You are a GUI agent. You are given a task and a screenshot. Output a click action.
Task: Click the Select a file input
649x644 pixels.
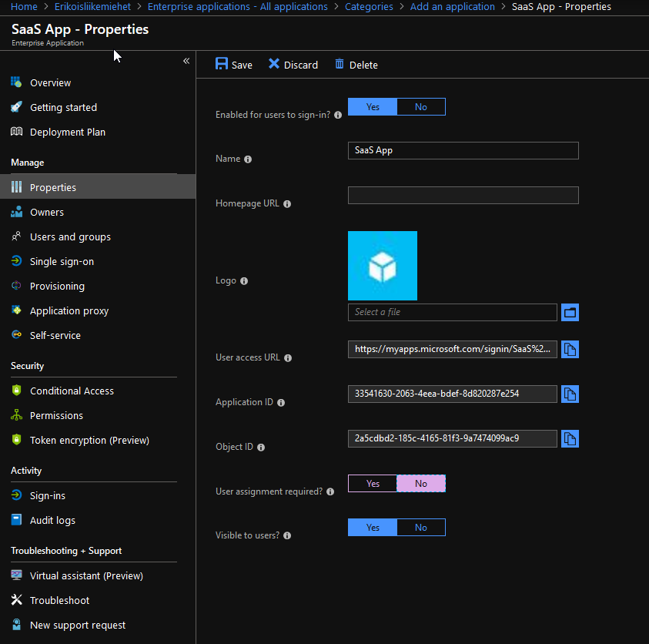tap(453, 312)
